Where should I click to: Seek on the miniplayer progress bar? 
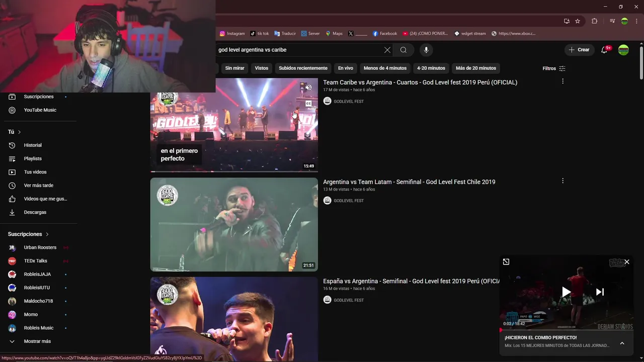click(567, 330)
